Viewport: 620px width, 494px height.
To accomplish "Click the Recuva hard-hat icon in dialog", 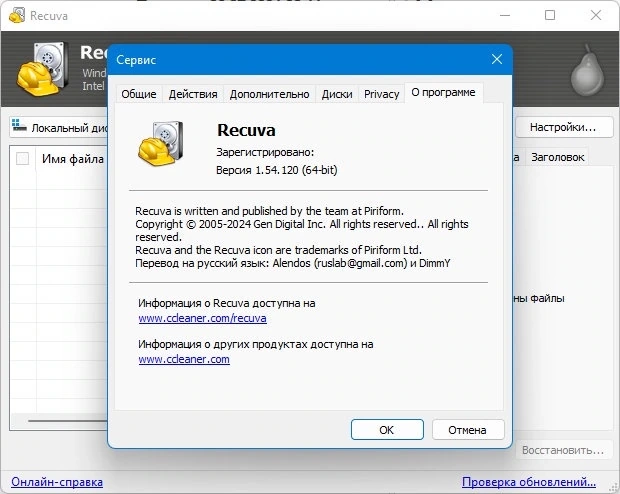I will click(x=161, y=143).
